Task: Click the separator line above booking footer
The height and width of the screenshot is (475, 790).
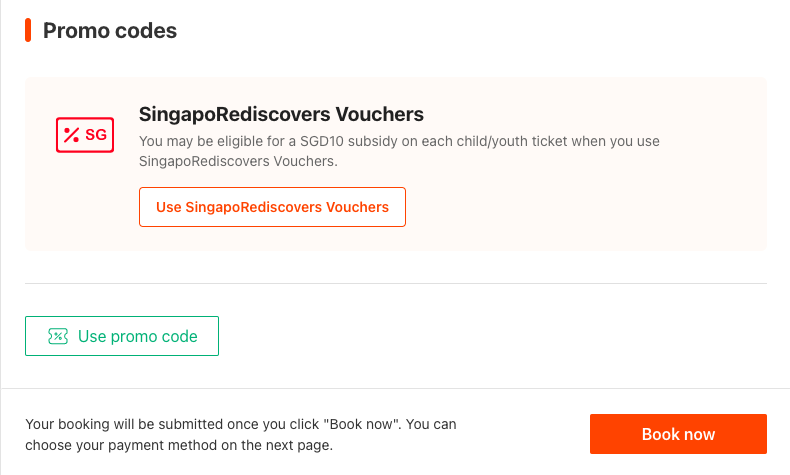Action: pos(396,388)
